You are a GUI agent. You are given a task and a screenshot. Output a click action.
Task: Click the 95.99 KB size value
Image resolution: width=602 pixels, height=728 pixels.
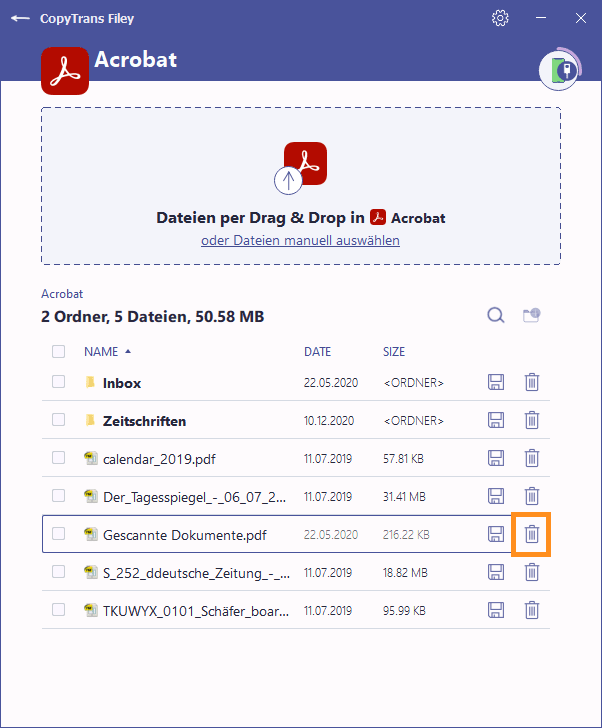click(x=404, y=611)
